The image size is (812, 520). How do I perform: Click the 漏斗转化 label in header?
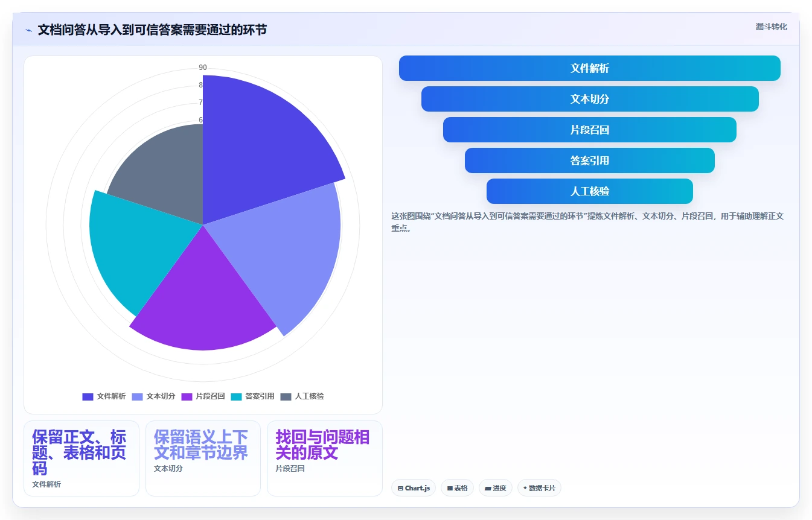point(771,27)
